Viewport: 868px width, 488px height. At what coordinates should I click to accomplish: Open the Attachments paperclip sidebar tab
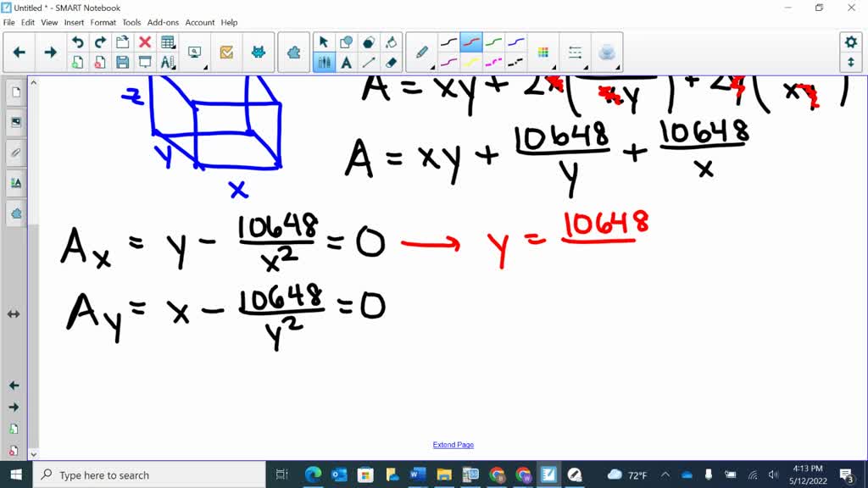15,152
